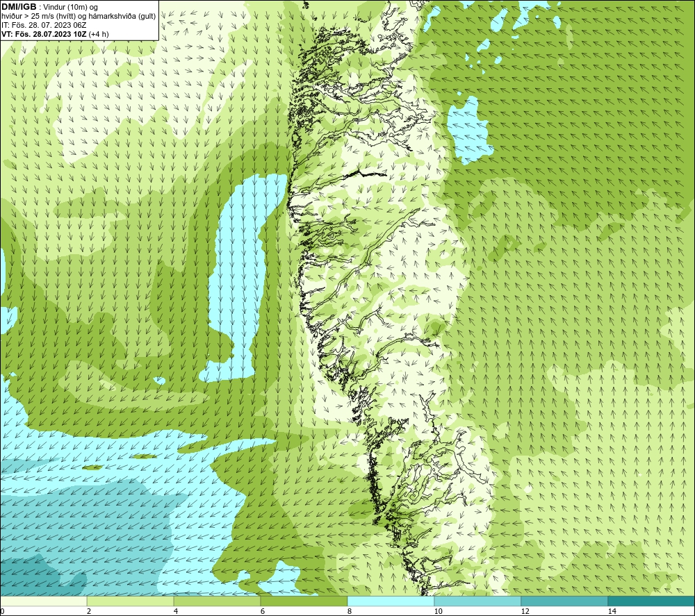Click the 'DMI/IGB : Vindur (10m) og' title line
Screen dimensions: 695x616
click(x=49, y=7)
